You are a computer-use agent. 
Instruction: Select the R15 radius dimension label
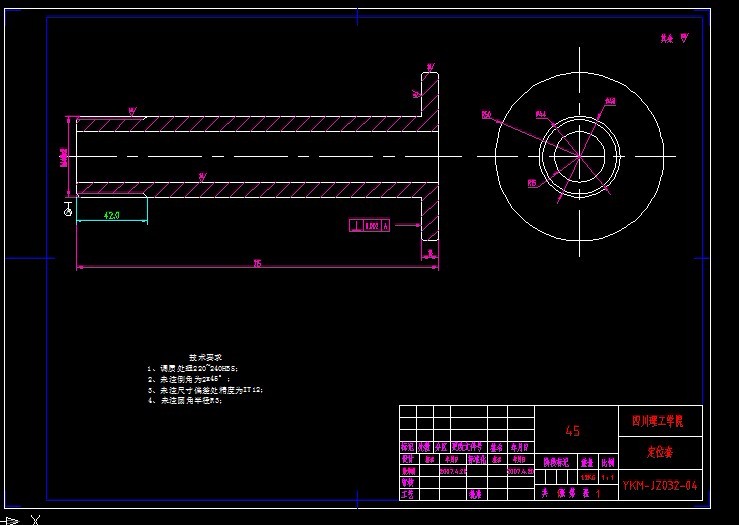click(x=532, y=183)
